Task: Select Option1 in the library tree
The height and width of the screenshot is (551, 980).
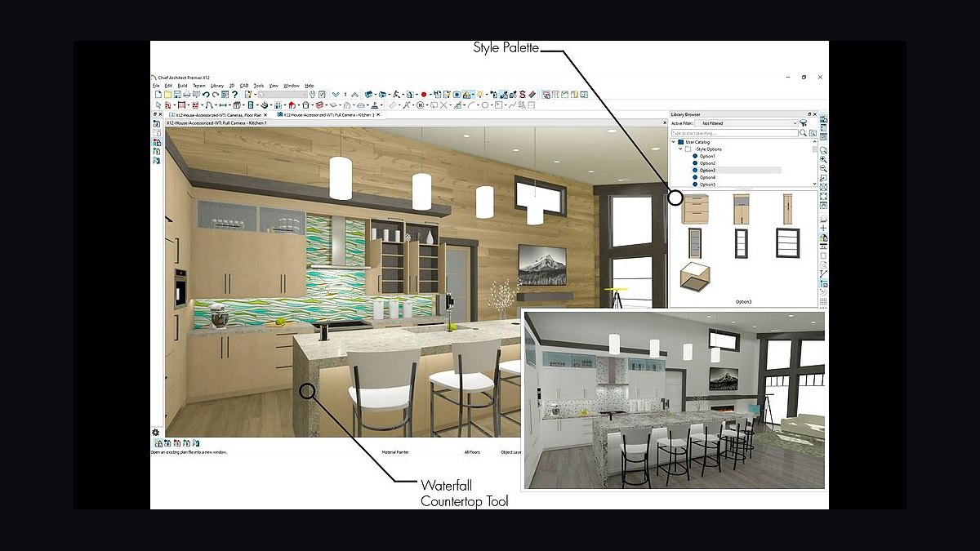Action: [x=707, y=156]
